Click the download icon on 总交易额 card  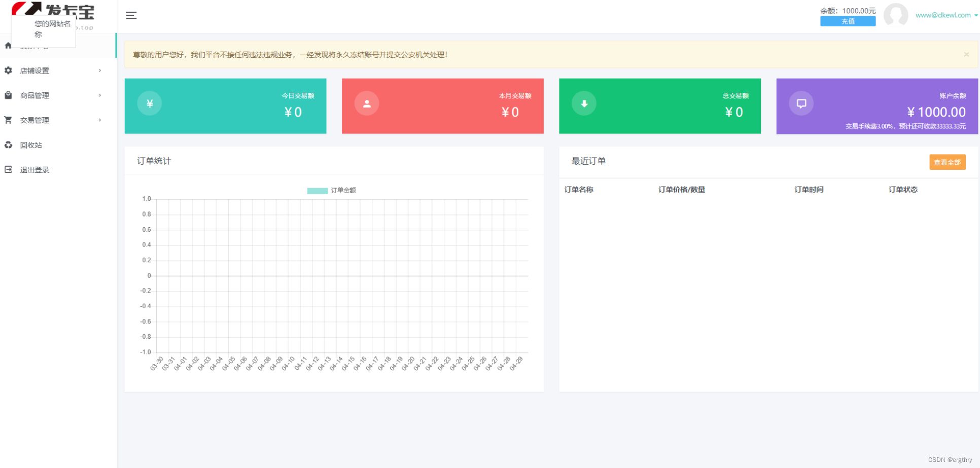[x=583, y=103]
